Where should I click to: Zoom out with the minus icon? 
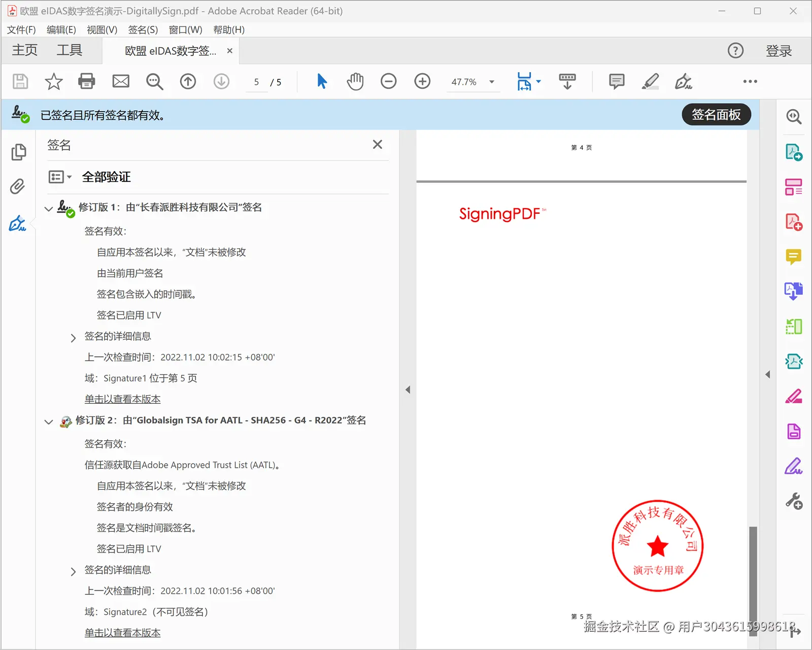tap(389, 81)
